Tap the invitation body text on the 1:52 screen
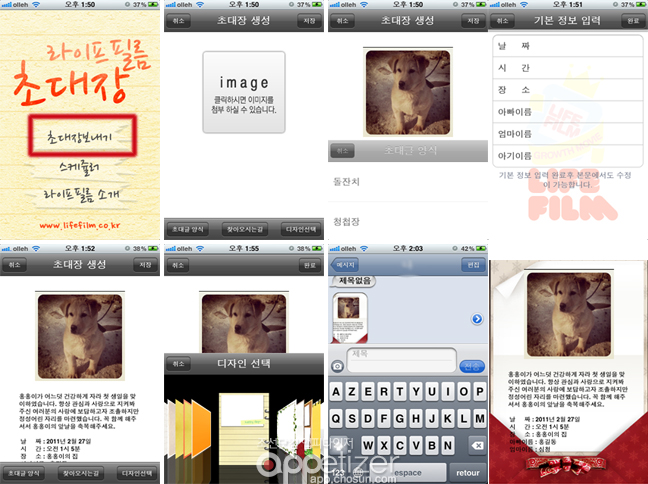Screen dimensions: 648x484 (79, 411)
